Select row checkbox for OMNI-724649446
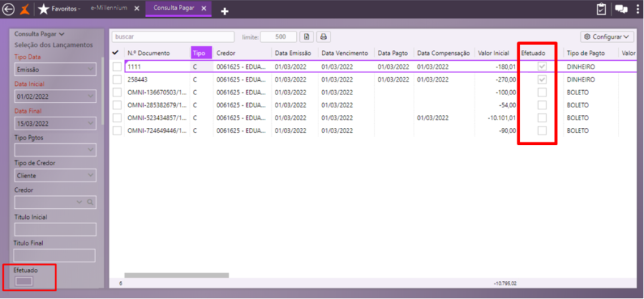 pyautogui.click(x=117, y=131)
